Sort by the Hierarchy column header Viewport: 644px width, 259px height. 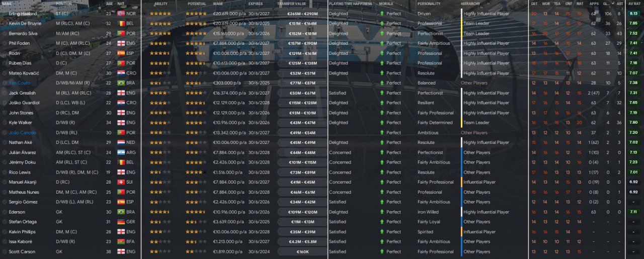coord(470,4)
